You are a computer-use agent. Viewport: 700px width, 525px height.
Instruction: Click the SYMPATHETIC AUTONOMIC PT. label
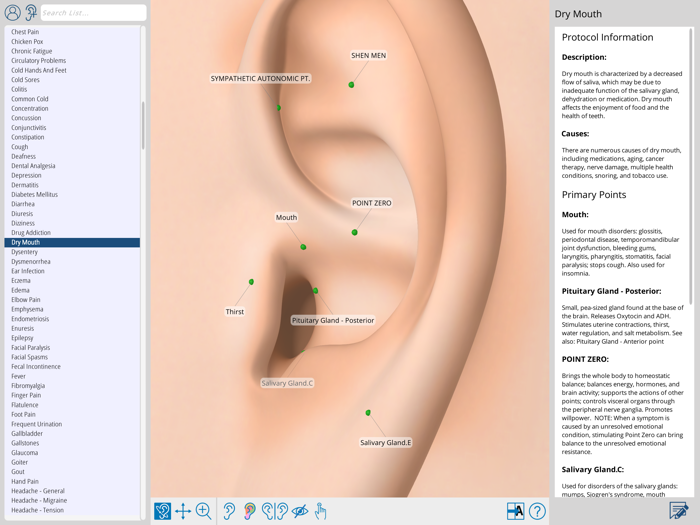point(260,79)
